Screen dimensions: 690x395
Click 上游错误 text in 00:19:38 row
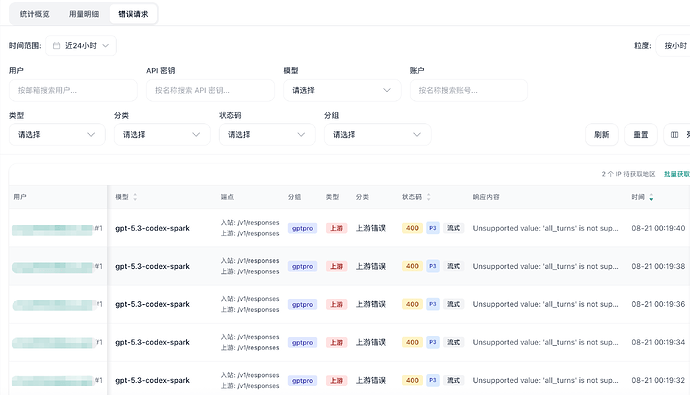click(371, 266)
